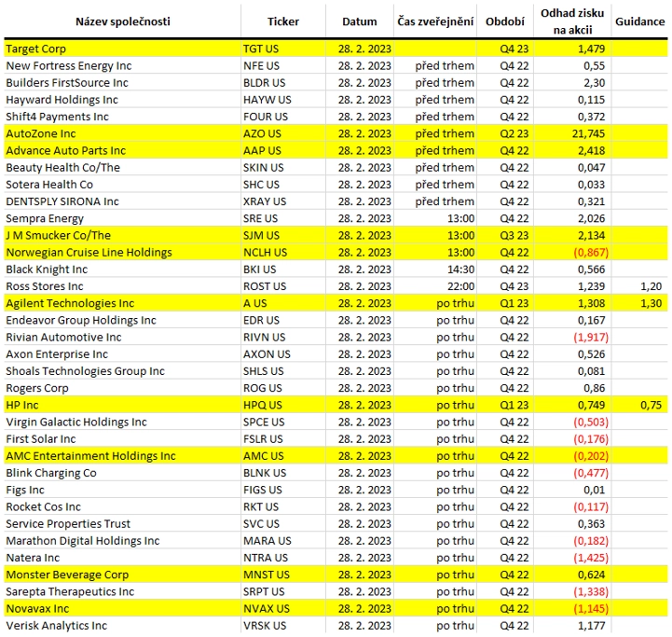Click the Ticker column header
The image size is (672, 637).
282,21
